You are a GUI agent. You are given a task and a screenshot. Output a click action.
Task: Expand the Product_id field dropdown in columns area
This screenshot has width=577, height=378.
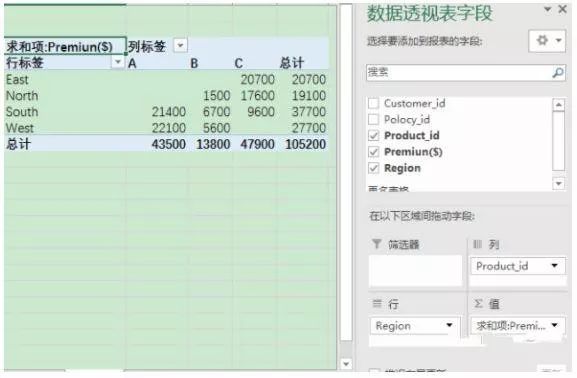[x=555, y=265]
